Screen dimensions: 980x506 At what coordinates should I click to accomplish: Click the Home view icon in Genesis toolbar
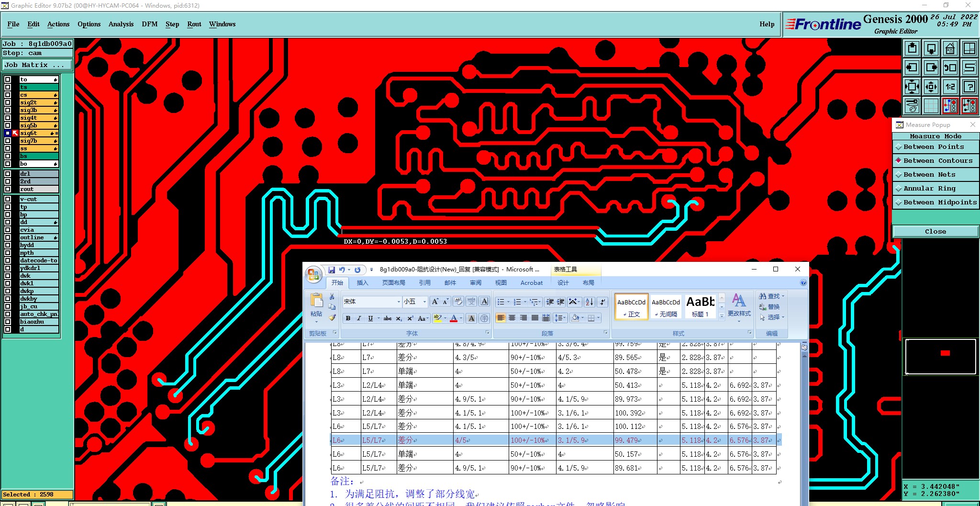[950, 48]
